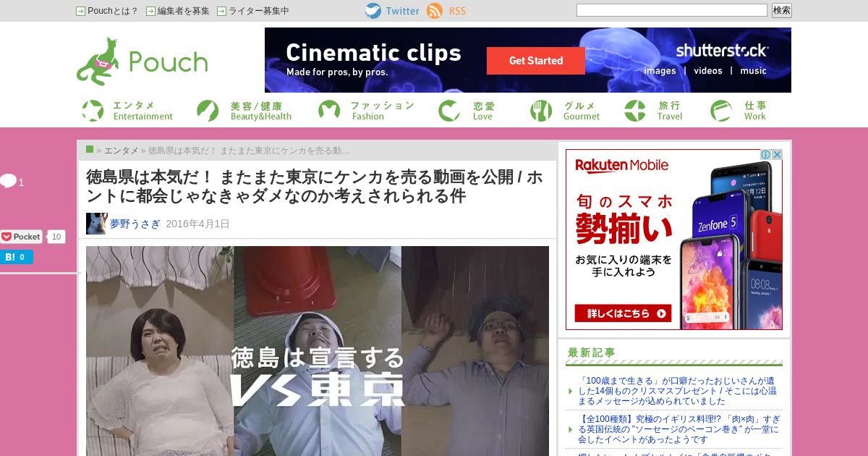Select the Gourmet fork and knife icon
This screenshot has height=456, width=868.
point(541,111)
